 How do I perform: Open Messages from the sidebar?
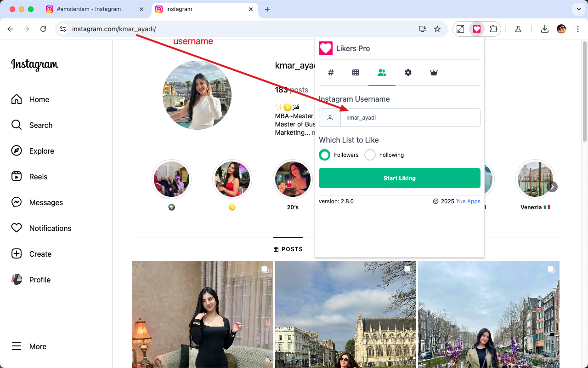pyautogui.click(x=46, y=202)
